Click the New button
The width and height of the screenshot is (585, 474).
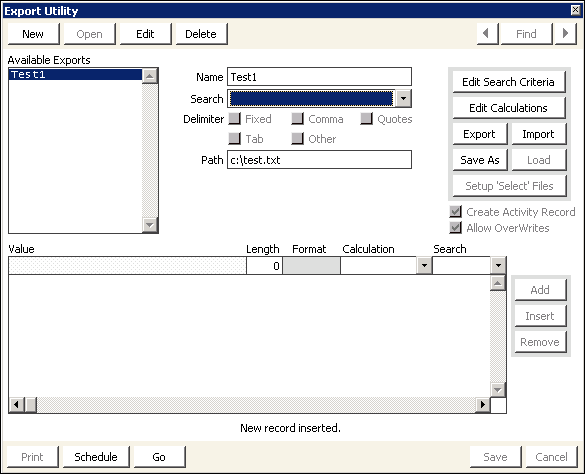[33, 34]
